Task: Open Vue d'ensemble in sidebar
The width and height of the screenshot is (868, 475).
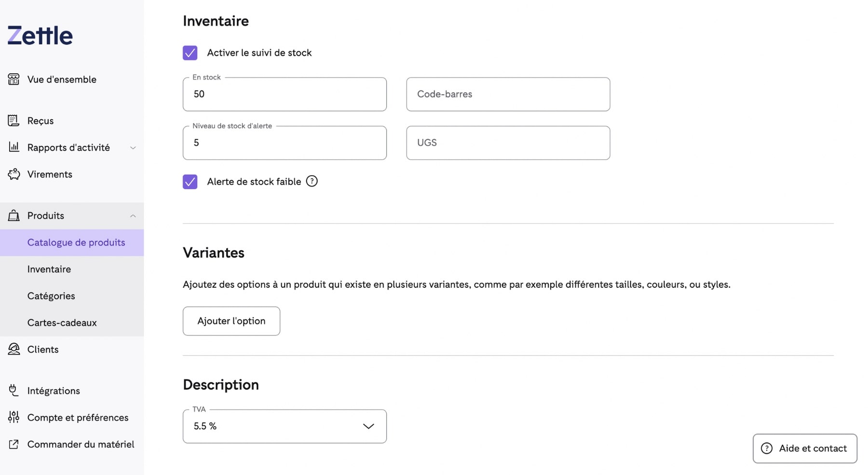Action: point(62,79)
